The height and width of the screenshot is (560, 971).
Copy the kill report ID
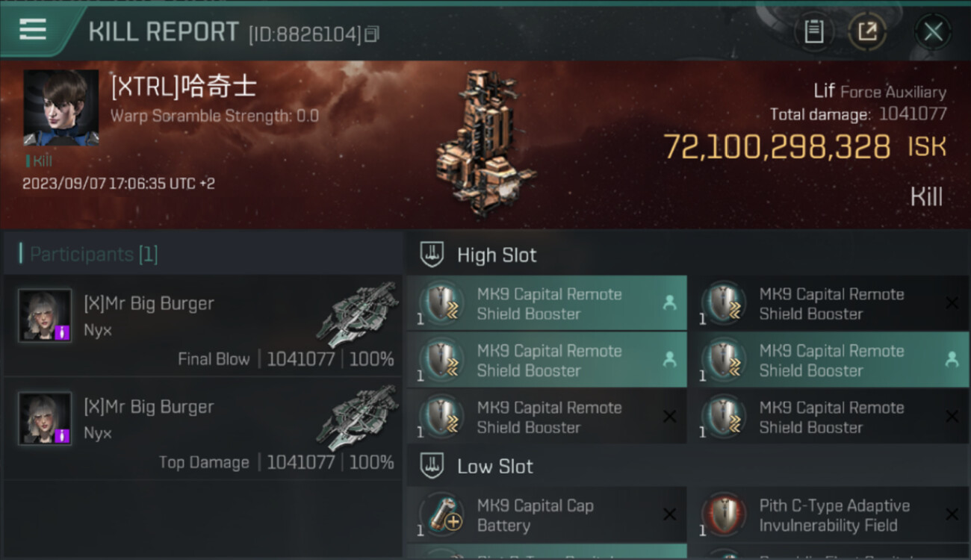tap(372, 34)
